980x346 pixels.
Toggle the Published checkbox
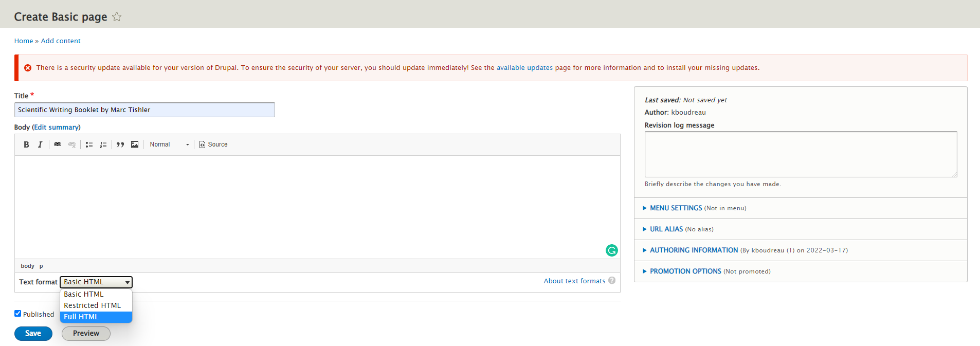[17, 314]
